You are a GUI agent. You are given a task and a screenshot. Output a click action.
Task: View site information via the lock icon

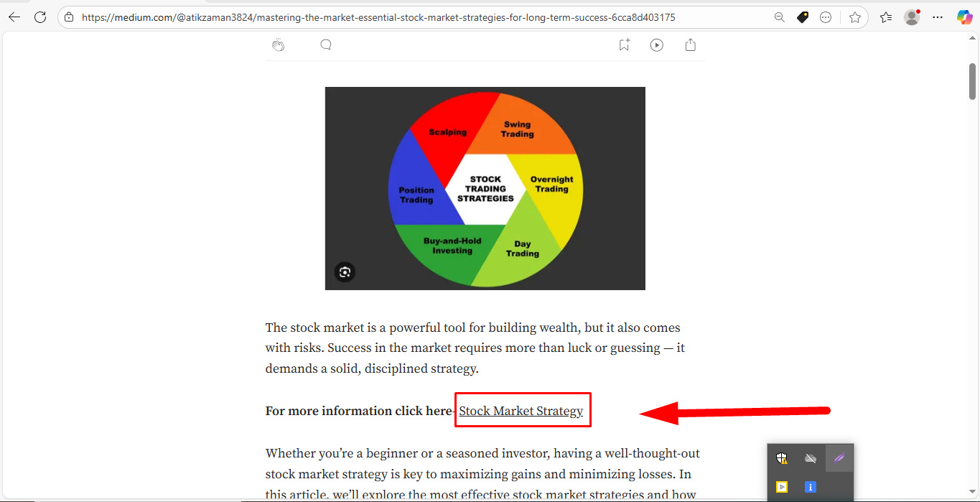coord(69,17)
